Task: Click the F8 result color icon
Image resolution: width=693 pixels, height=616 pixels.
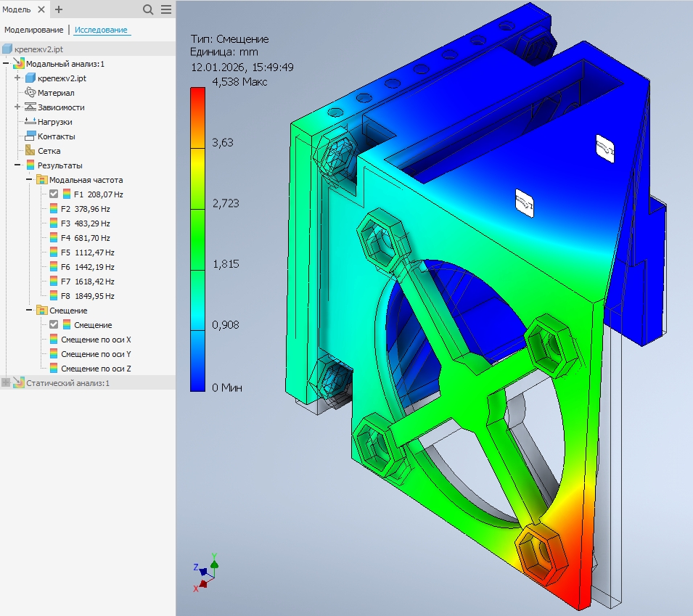Action: [54, 295]
